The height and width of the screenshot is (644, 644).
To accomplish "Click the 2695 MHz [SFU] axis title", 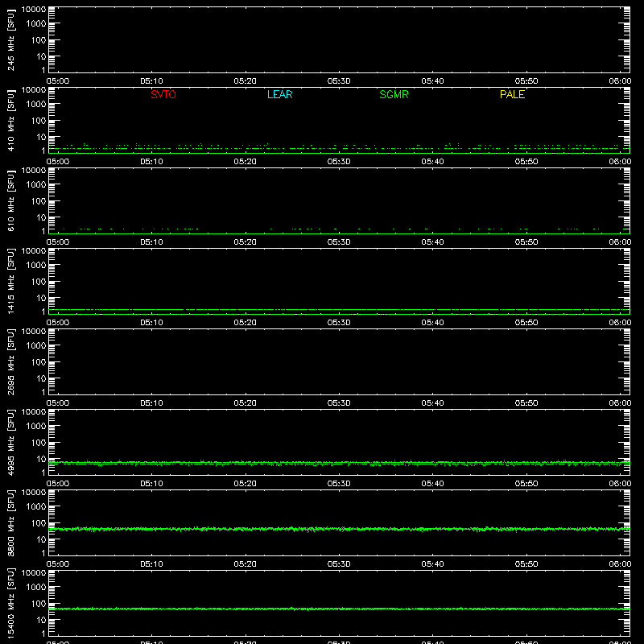I will point(10,362).
